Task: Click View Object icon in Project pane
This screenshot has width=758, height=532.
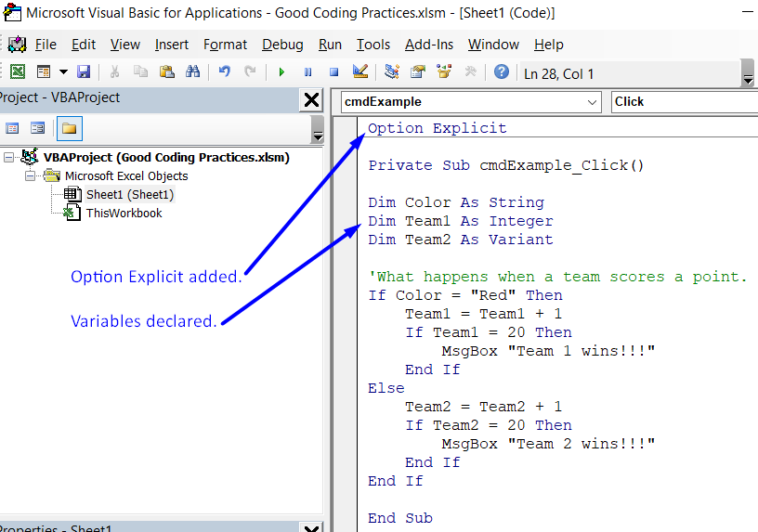Action: pyautogui.click(x=37, y=128)
